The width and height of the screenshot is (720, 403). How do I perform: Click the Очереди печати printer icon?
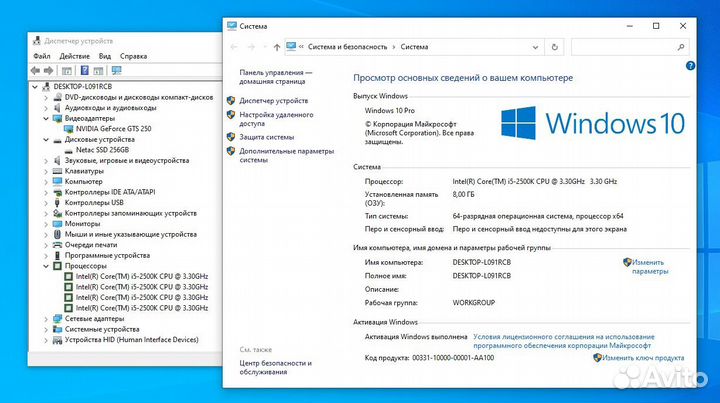(57, 245)
